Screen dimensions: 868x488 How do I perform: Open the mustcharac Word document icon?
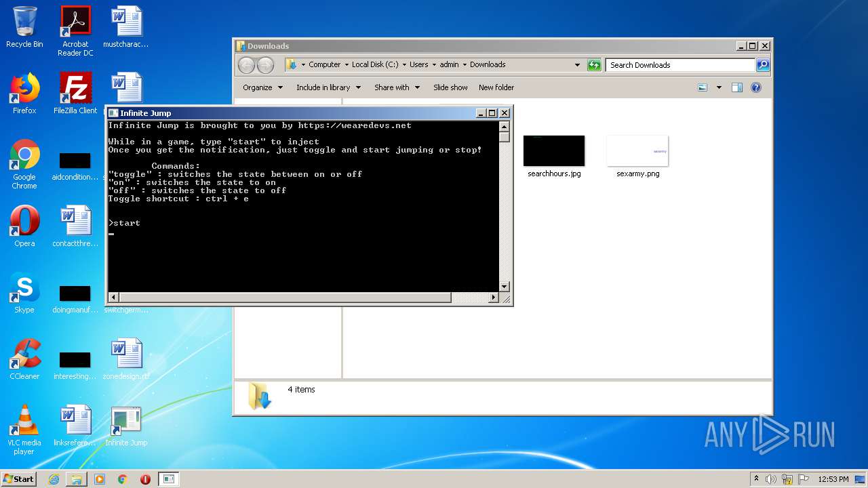[126, 27]
